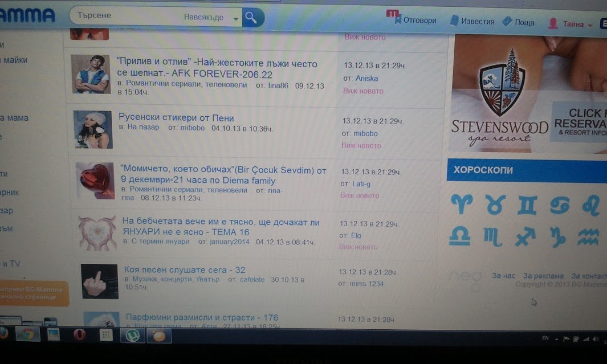This screenshot has width=607, height=364.
Task: Select the Gemini horoscope icon
Action: tap(527, 205)
